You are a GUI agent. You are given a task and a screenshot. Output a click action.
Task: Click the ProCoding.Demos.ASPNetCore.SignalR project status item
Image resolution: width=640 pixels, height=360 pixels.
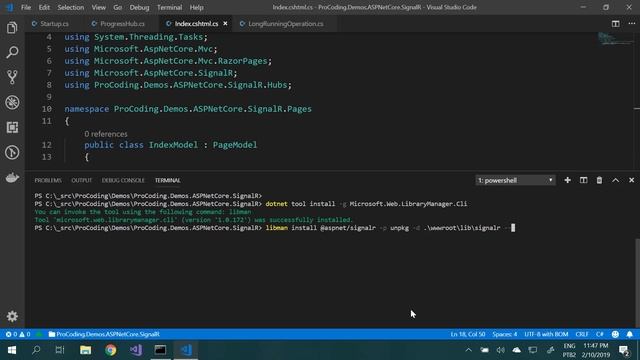104,334
